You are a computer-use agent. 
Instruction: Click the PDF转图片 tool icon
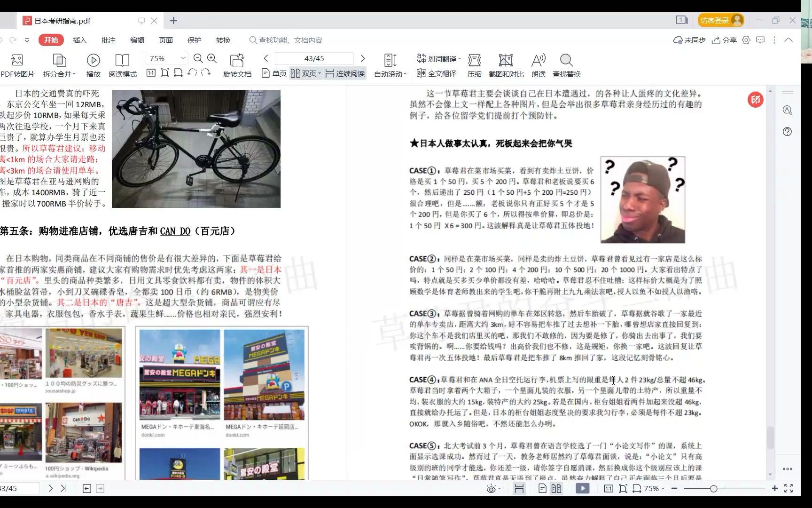point(17,65)
